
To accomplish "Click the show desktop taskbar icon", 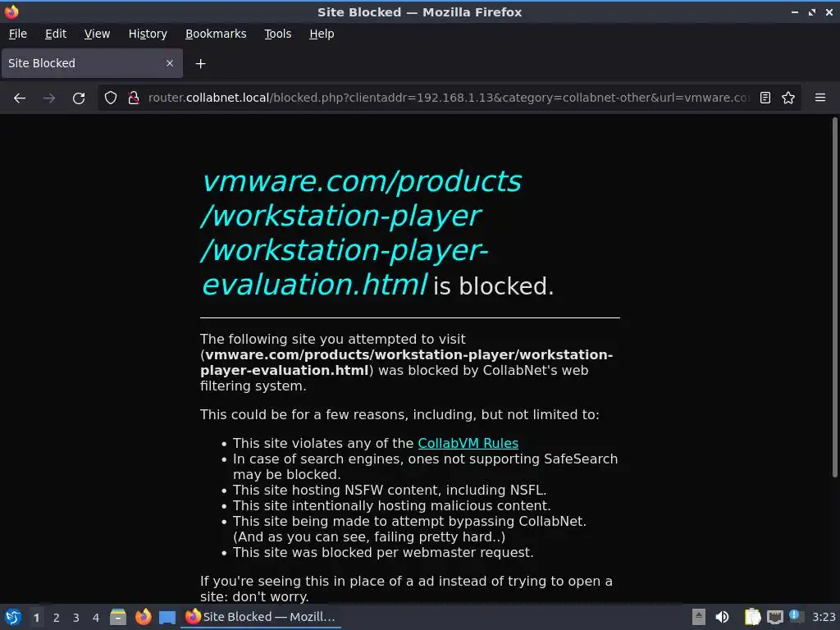I will [167, 617].
